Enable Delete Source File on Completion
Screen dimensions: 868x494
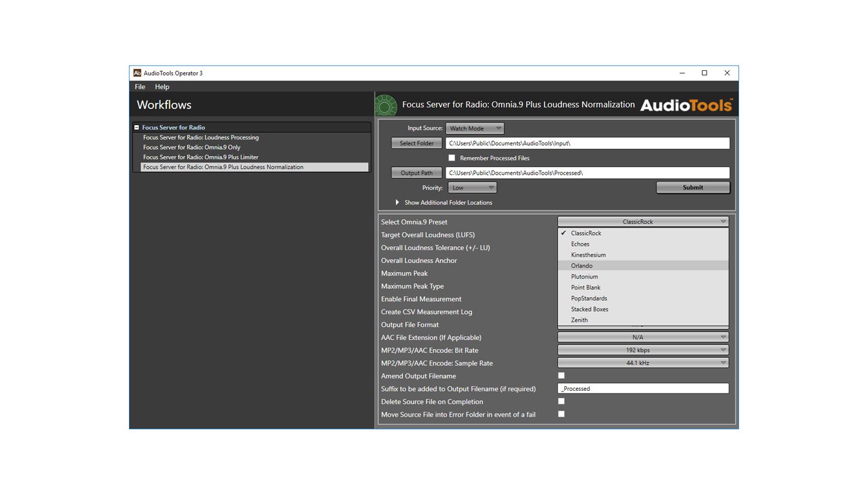click(x=561, y=401)
